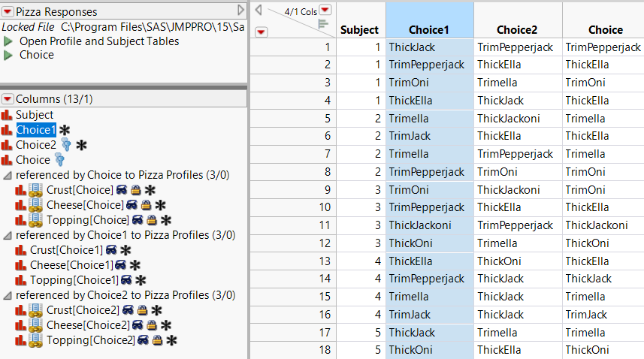Click the asterisk icon next to Choice1
The height and width of the screenshot is (359, 644).
point(65,130)
